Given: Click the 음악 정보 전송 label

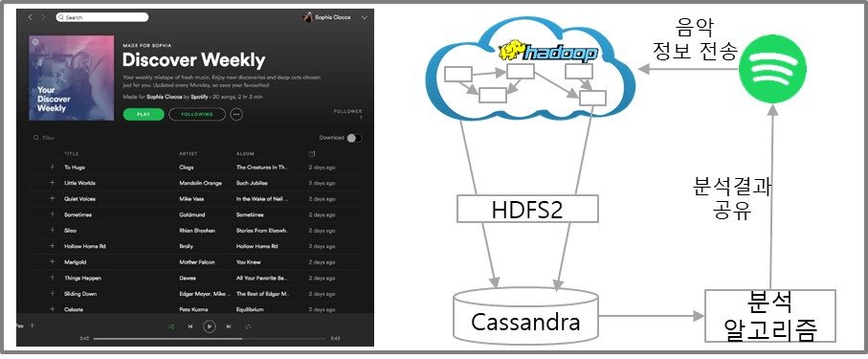Looking at the screenshot, I should pyautogui.click(x=696, y=39).
